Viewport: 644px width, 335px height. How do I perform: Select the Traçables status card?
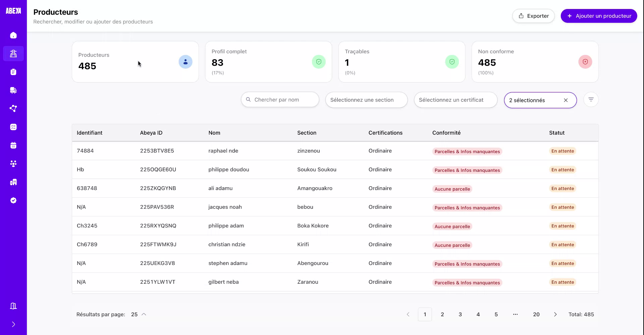pyautogui.click(x=401, y=62)
